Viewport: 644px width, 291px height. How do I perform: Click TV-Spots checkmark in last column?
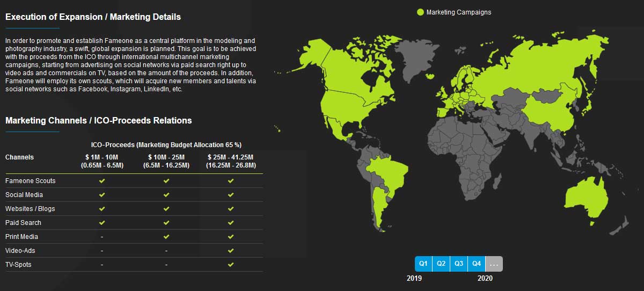tap(230, 265)
